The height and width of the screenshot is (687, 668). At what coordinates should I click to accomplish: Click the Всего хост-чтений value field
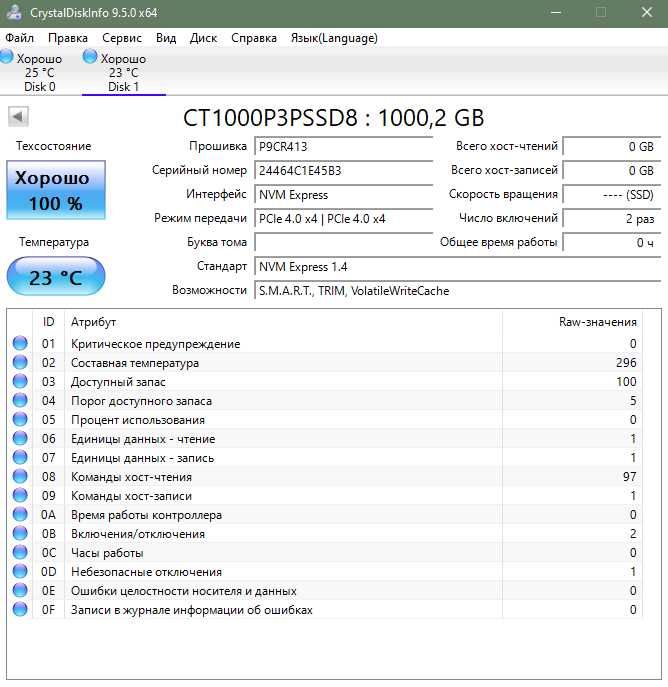tap(611, 146)
